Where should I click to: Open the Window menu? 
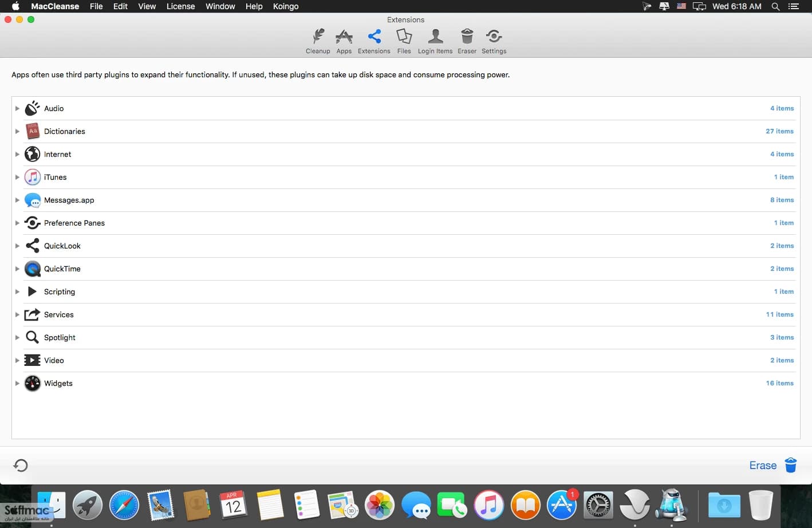point(220,6)
